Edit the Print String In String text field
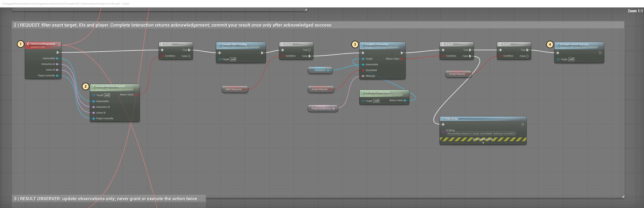The height and width of the screenshot is (208, 644). coord(481,134)
